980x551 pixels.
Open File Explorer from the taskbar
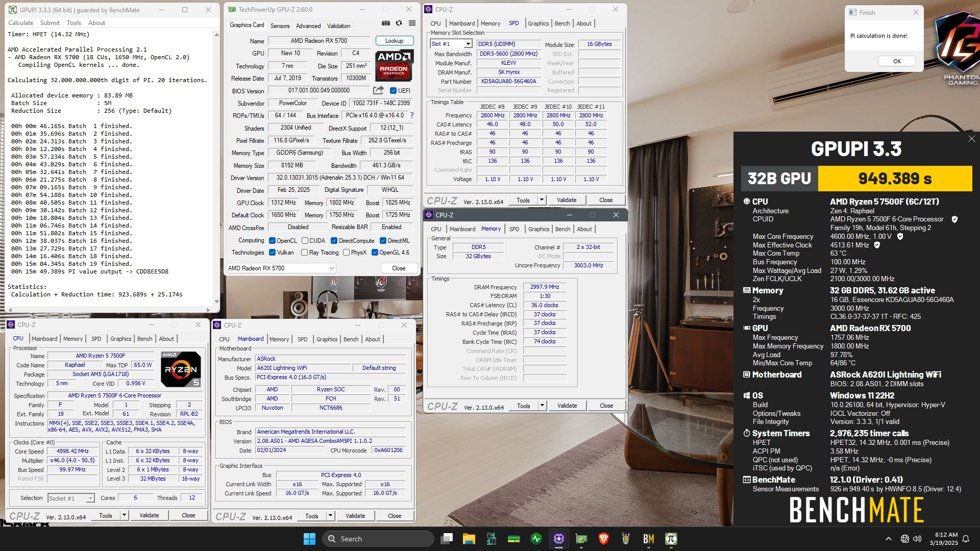[469, 539]
